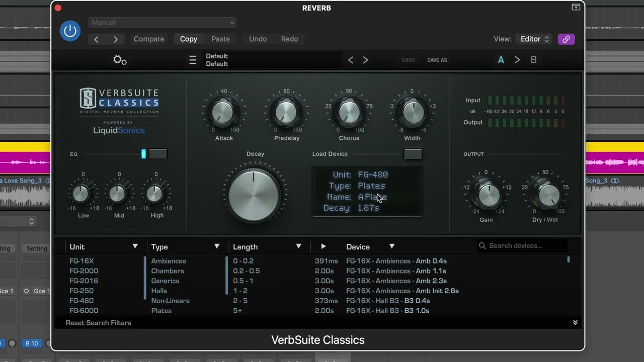Toggle the plugin power bypass button
Image resolution: width=644 pixels, height=362 pixels.
(x=70, y=31)
